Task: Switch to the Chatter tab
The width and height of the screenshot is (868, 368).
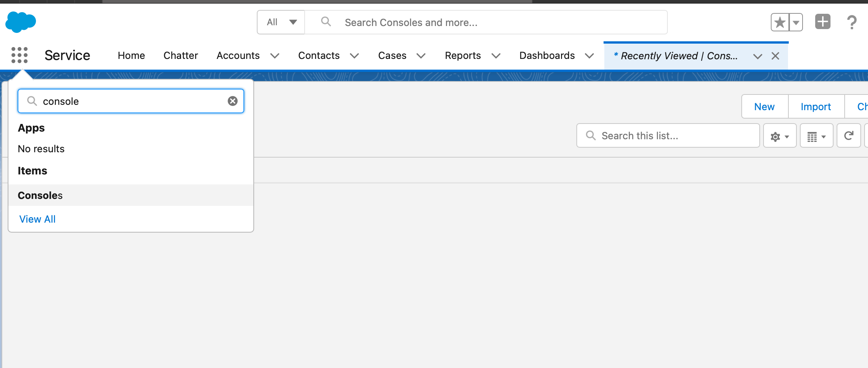Action: tap(181, 55)
